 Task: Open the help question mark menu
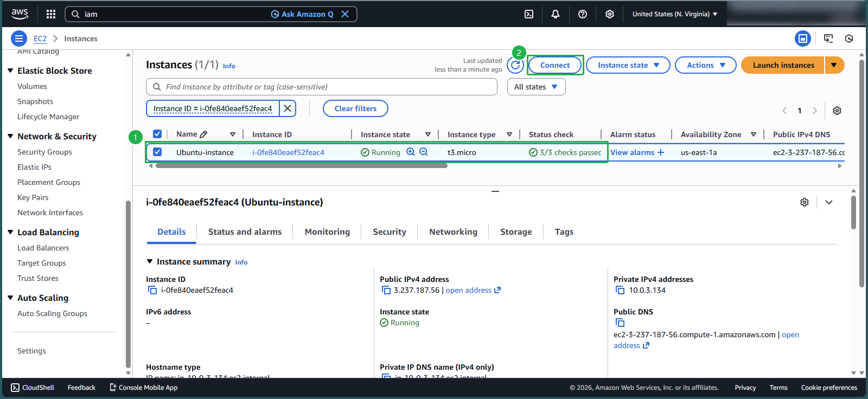click(583, 14)
